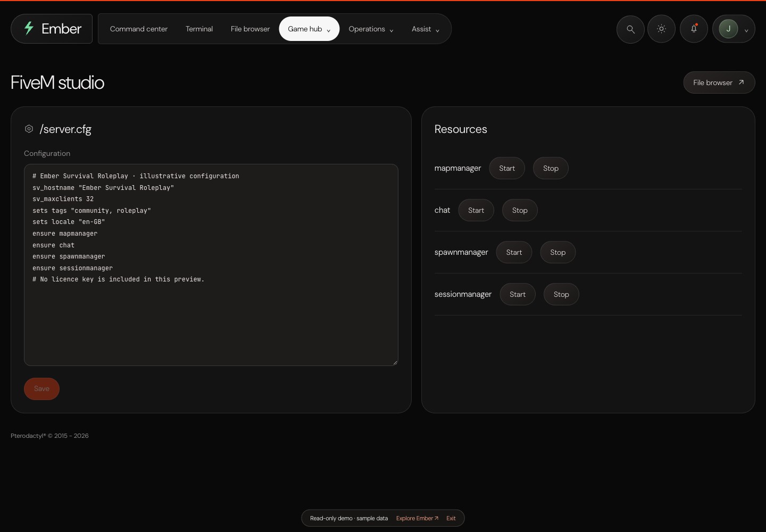Start the spawnmanager resource
The image size is (766, 532).
[514, 252]
